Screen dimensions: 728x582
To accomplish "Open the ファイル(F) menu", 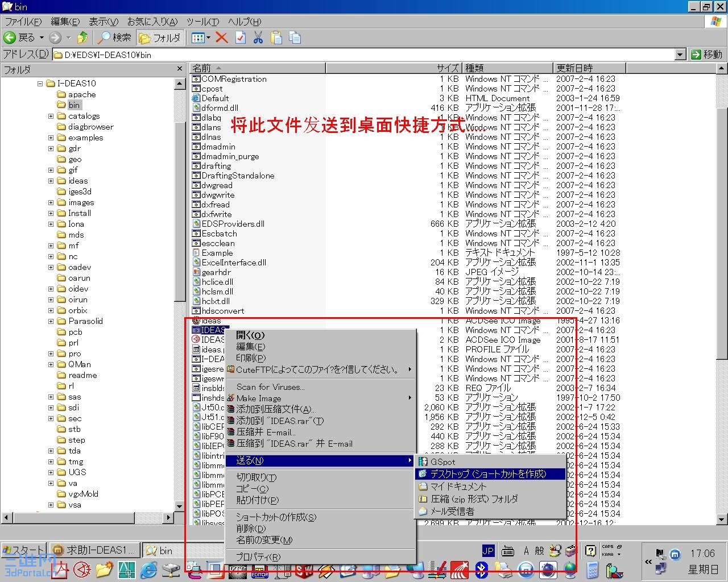I will point(23,22).
